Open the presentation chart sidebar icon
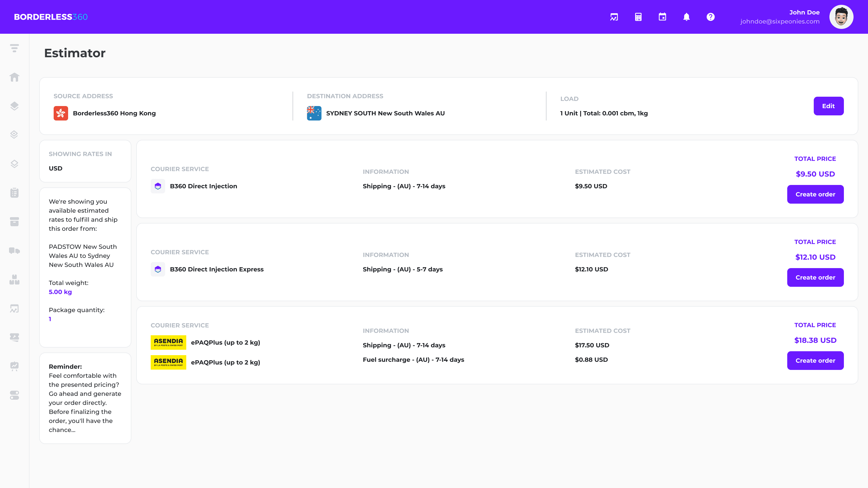 point(14,366)
